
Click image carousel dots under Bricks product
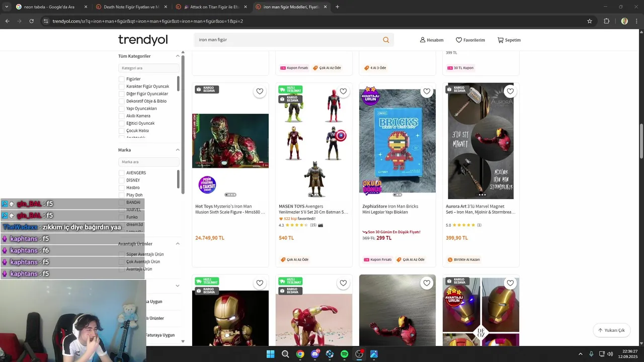pyautogui.click(x=397, y=195)
